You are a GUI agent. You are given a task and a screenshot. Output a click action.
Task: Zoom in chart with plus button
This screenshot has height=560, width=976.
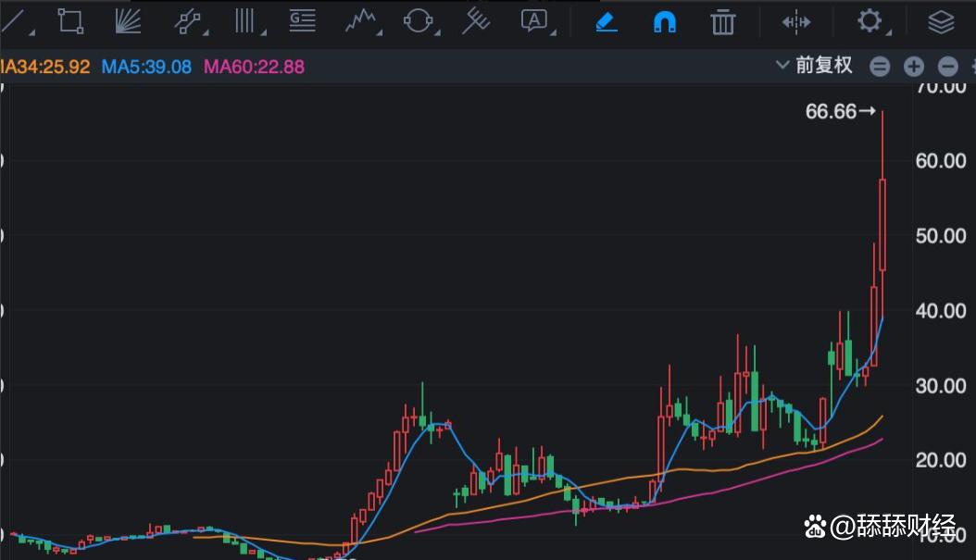pyautogui.click(x=914, y=66)
